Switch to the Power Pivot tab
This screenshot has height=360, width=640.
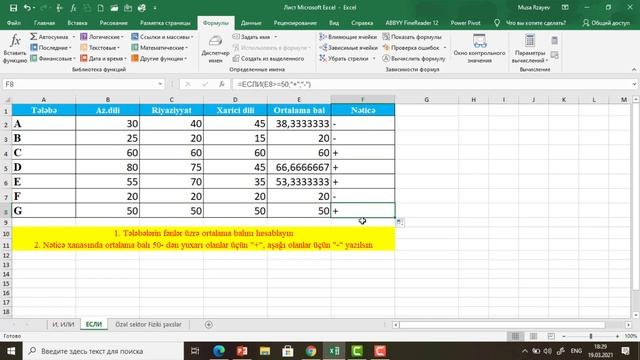pyautogui.click(x=465, y=23)
